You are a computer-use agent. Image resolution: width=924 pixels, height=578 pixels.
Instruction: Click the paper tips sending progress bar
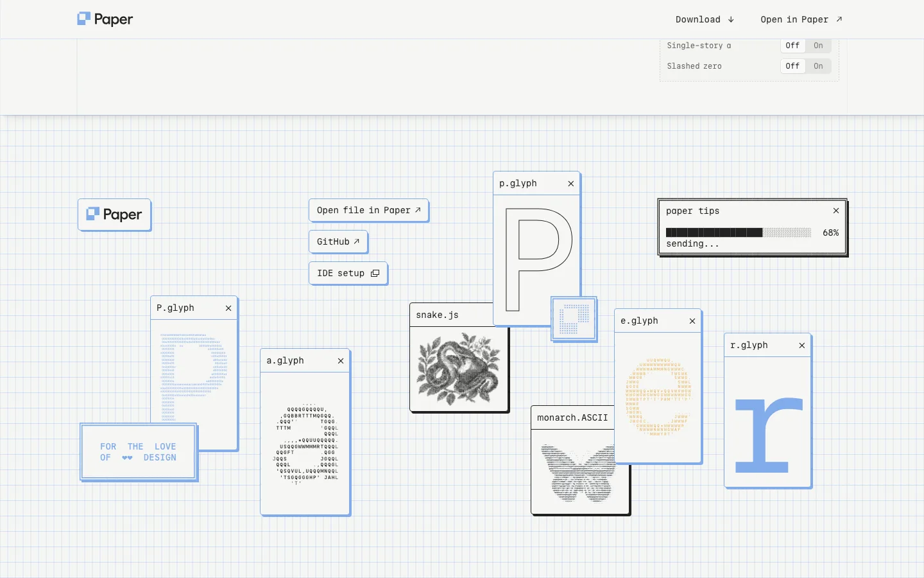(x=739, y=232)
